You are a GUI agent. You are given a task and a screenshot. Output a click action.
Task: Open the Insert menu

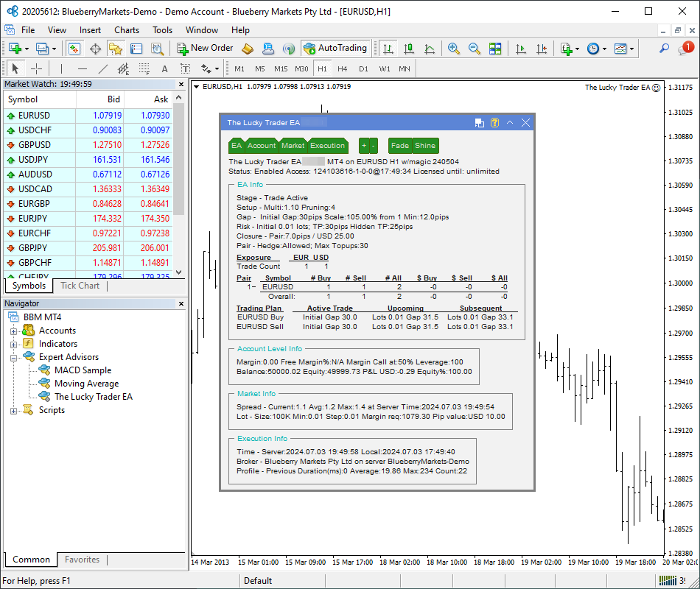click(x=90, y=30)
